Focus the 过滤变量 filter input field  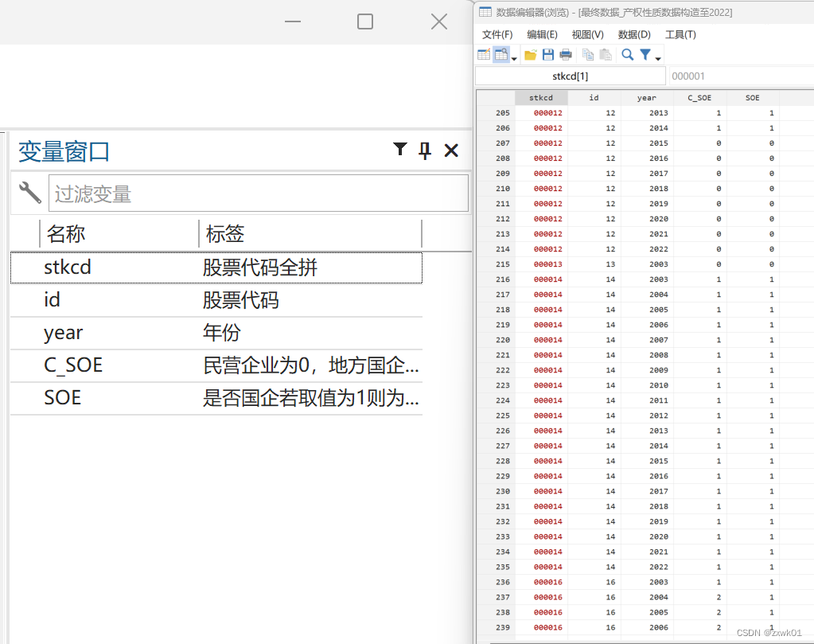259,193
